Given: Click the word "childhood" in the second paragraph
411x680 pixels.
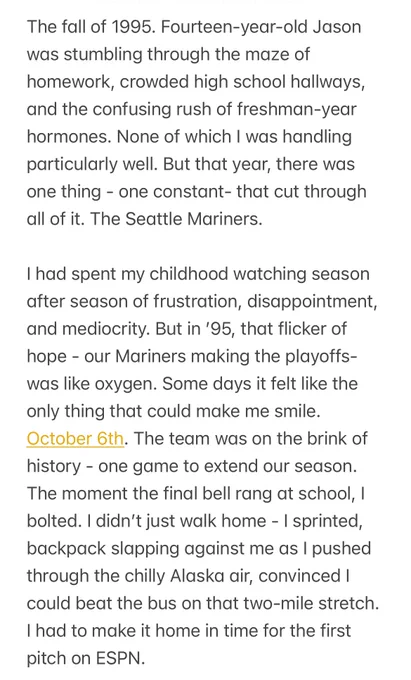Looking at the screenshot, I should click(189, 274).
